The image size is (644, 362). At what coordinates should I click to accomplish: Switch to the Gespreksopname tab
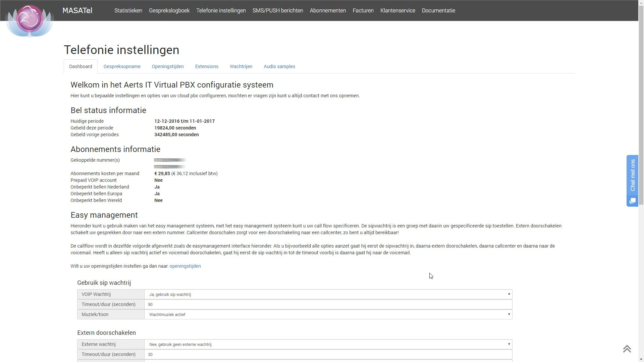122,66
